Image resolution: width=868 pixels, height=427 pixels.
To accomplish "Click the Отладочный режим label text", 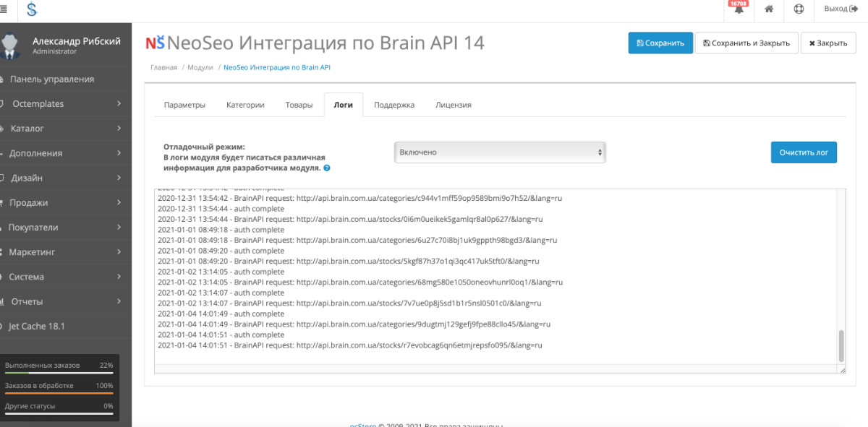I will [x=204, y=147].
